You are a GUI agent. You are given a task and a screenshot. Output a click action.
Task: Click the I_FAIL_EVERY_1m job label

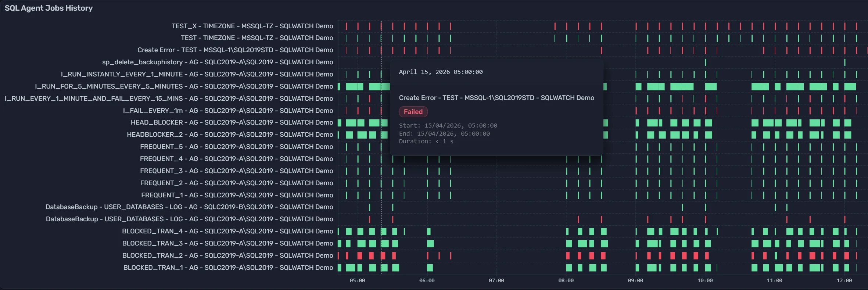coord(228,111)
